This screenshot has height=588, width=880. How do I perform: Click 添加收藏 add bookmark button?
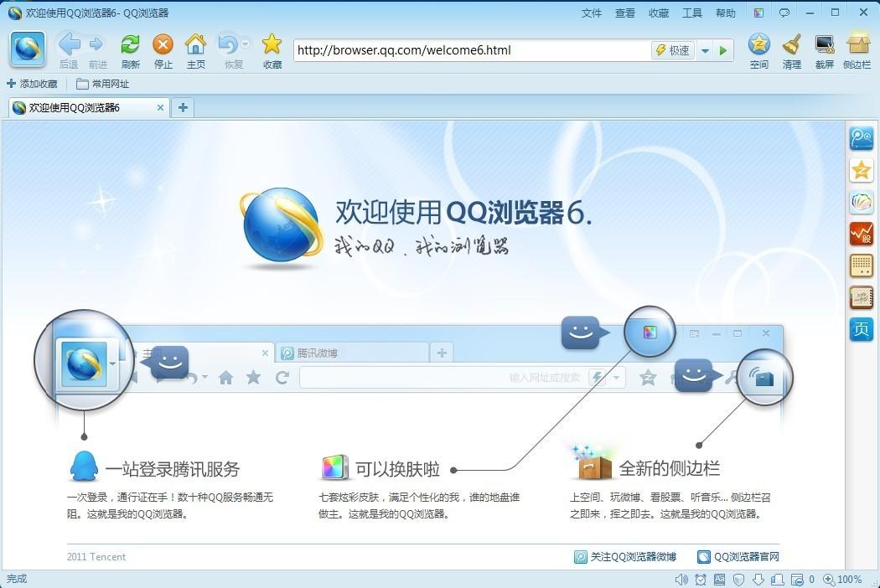(32, 84)
